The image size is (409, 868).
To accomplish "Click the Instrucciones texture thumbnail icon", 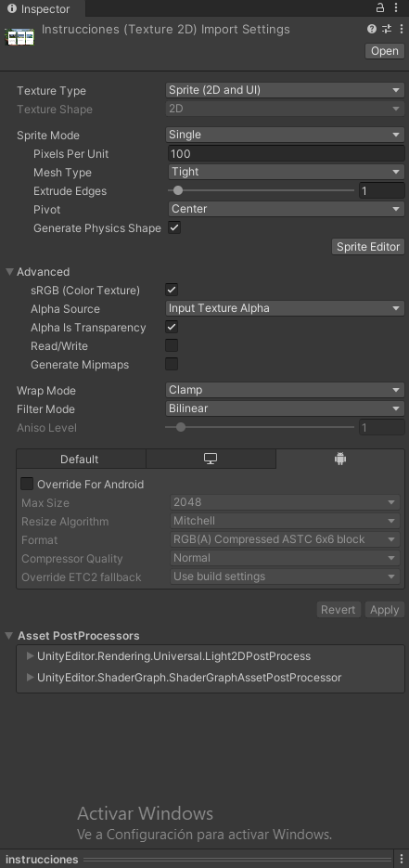I will (19, 37).
